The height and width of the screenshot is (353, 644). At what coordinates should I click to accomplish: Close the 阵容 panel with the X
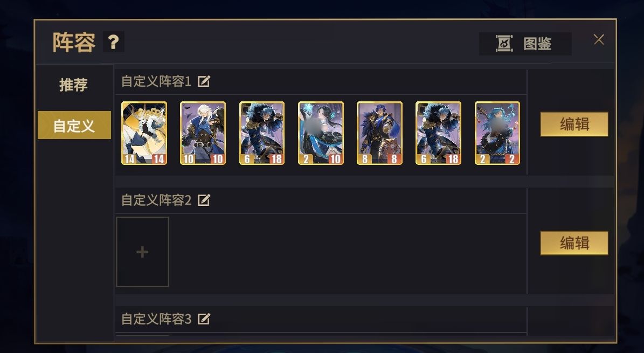point(599,39)
